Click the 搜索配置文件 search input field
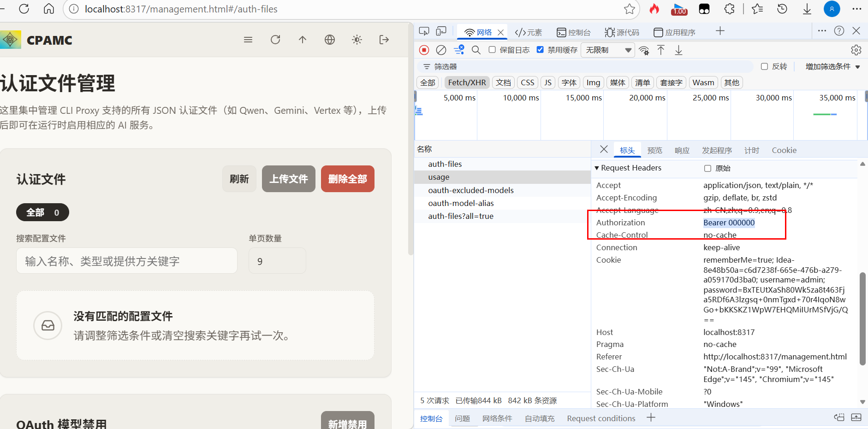Viewport: 868px width, 429px height. (x=127, y=261)
